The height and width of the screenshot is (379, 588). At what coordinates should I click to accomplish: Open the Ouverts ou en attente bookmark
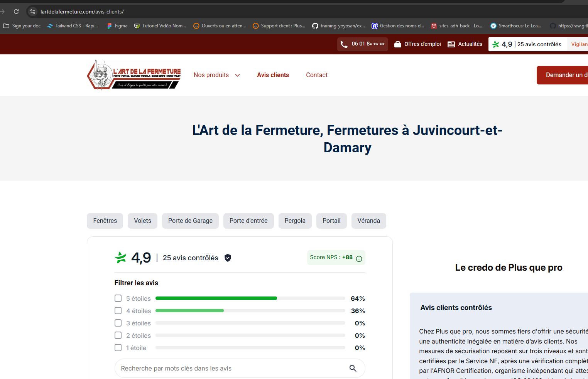tap(219, 26)
